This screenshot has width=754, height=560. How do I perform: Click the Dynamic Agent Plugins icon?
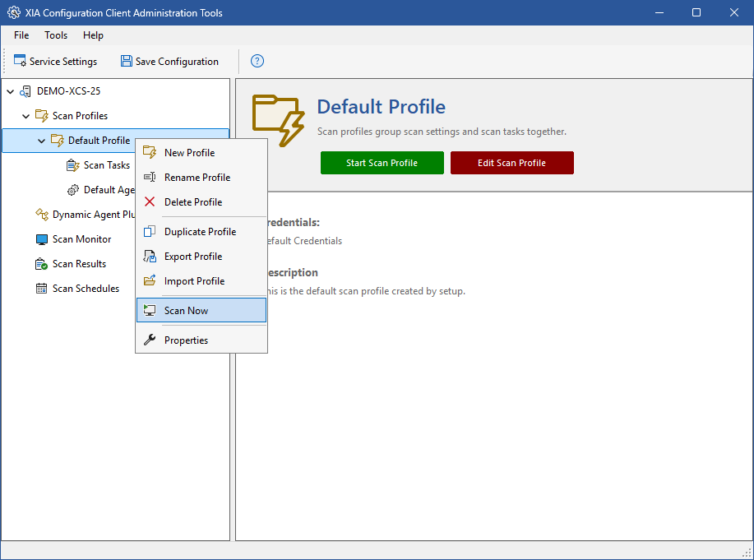42,215
